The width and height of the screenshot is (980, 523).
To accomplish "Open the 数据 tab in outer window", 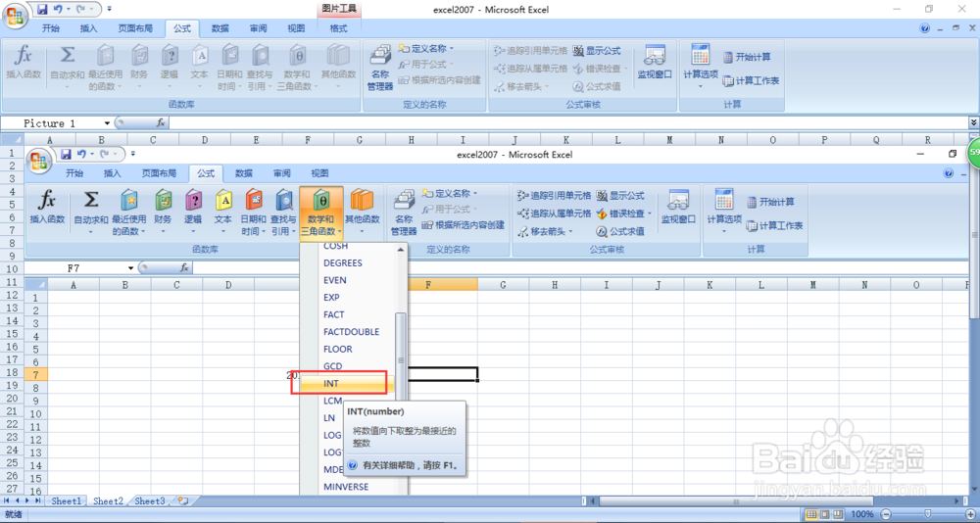I will tap(220, 28).
